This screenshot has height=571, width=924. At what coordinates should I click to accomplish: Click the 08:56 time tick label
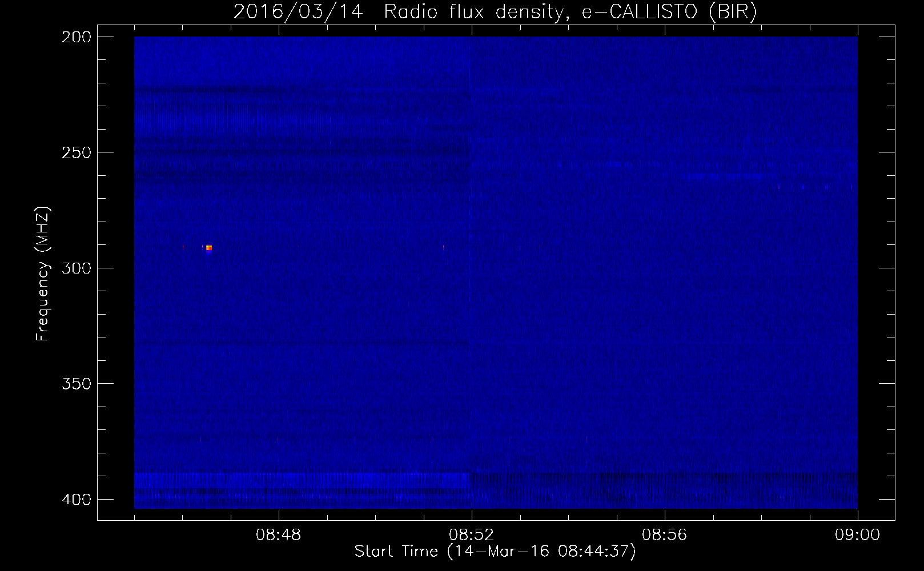[665, 534]
